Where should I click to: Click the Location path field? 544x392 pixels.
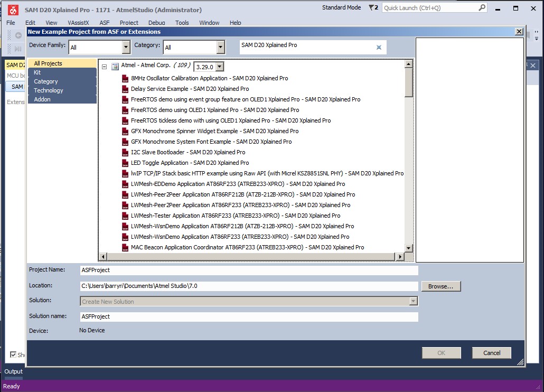(x=249, y=286)
